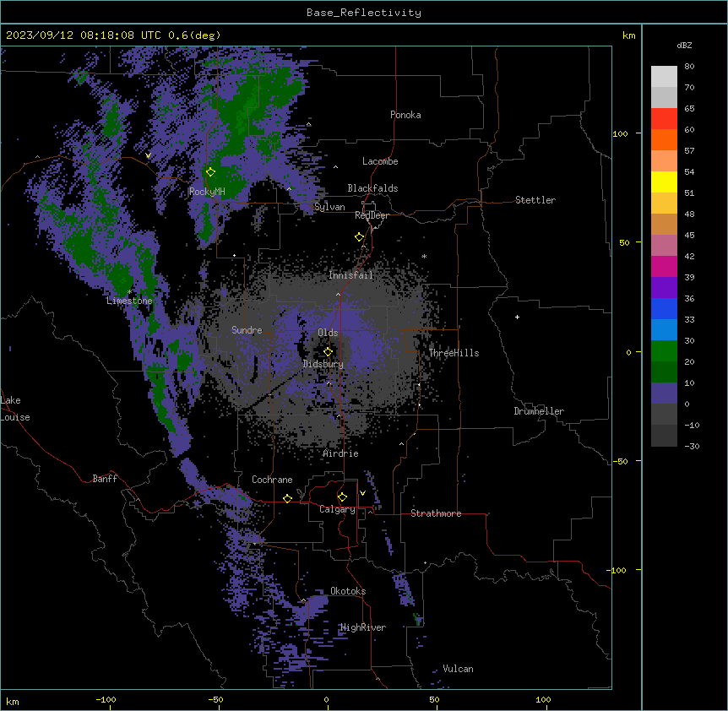The image size is (728, 711).
Task: Click the ThreeHills label
Action: point(454,353)
